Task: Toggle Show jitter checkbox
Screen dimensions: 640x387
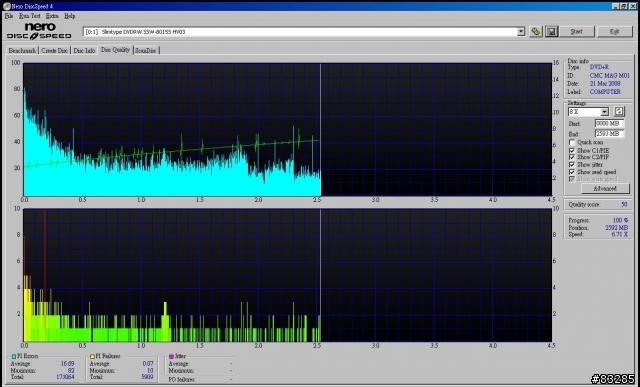Action: click(x=572, y=165)
